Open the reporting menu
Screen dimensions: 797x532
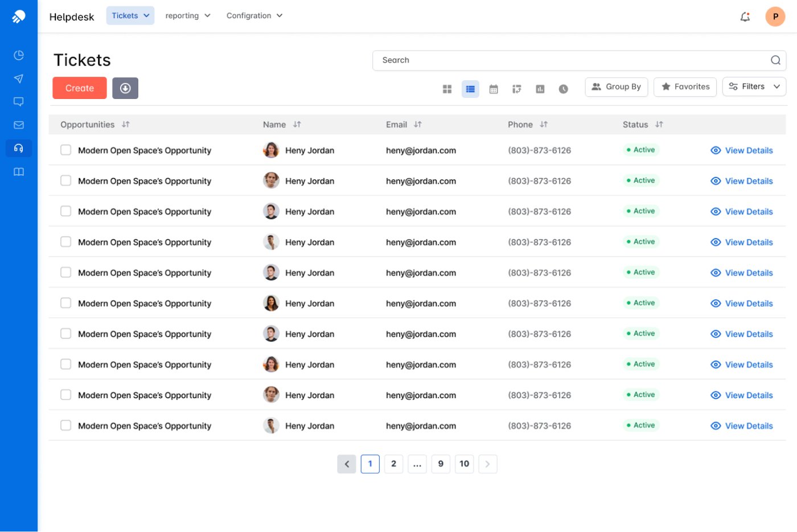tap(187, 16)
